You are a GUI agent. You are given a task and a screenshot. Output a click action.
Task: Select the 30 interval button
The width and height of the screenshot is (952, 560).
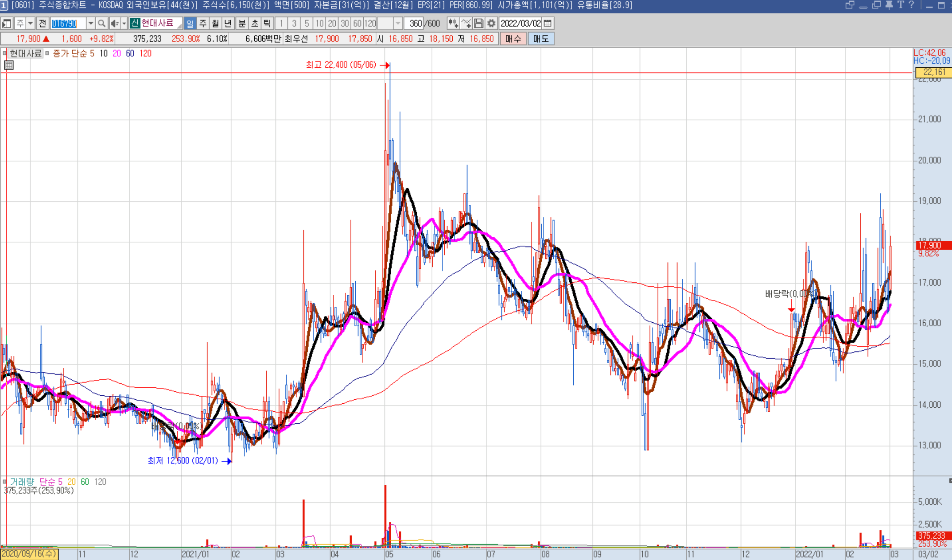pos(345,23)
